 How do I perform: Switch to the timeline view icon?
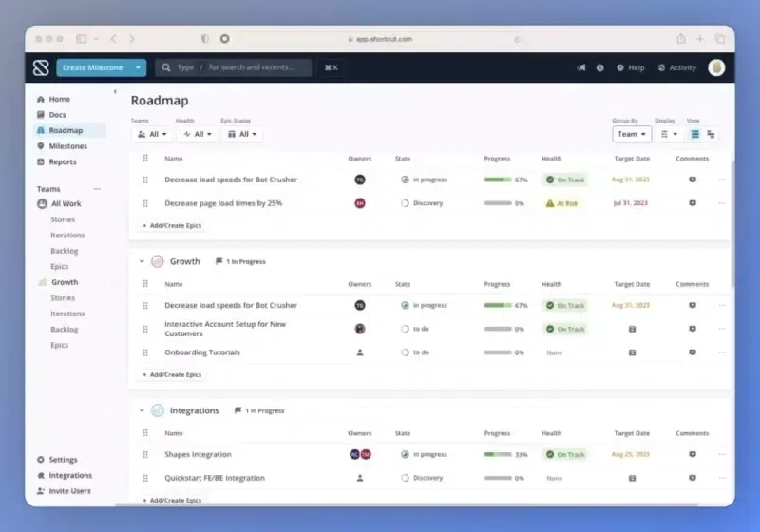(711, 134)
